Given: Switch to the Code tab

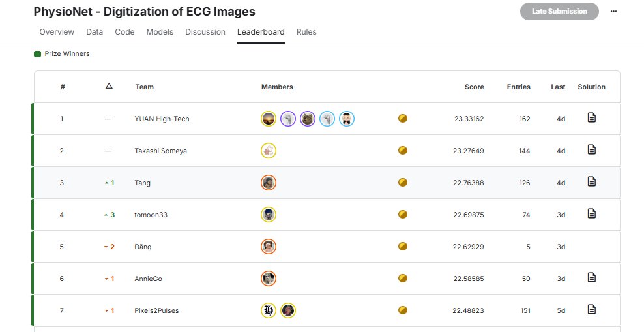Looking at the screenshot, I should [125, 32].
